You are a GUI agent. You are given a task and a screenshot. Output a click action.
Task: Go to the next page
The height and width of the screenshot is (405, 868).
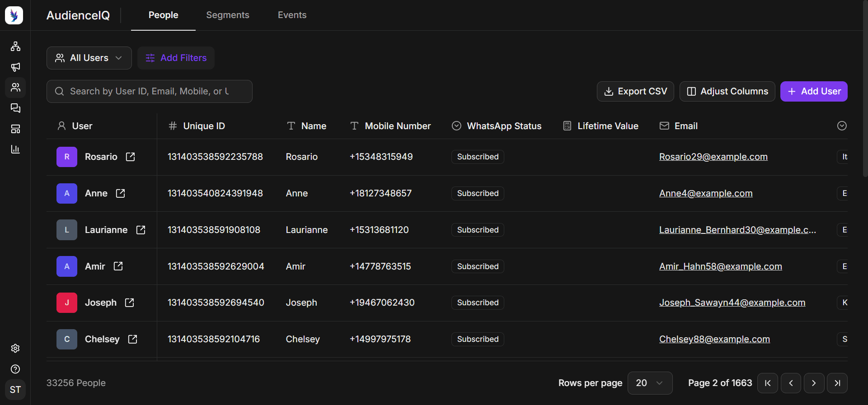(814, 383)
